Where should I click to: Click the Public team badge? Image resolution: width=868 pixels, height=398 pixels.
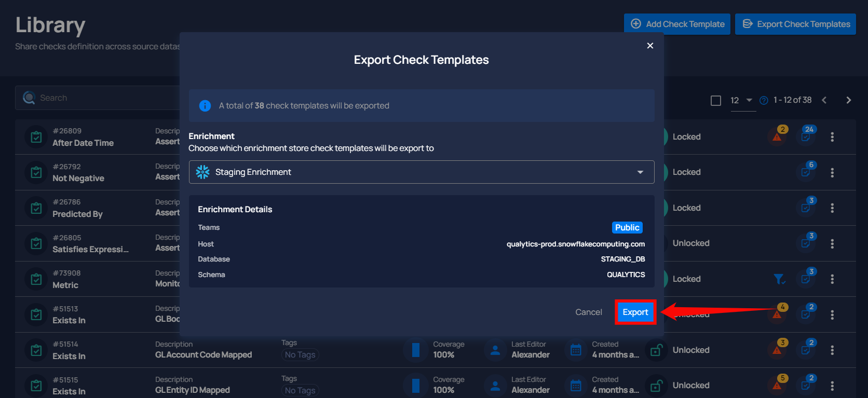pos(627,227)
